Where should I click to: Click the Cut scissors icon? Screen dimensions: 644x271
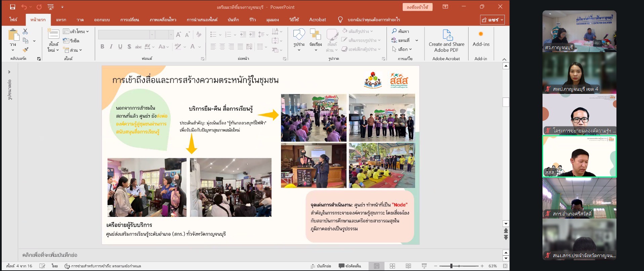pos(25,31)
